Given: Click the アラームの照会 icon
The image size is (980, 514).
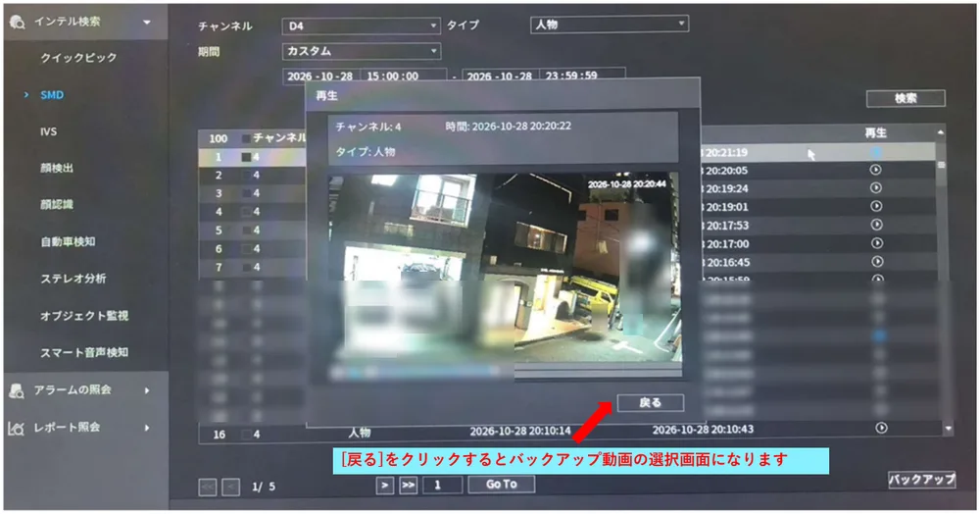Looking at the screenshot, I should 17,390.
